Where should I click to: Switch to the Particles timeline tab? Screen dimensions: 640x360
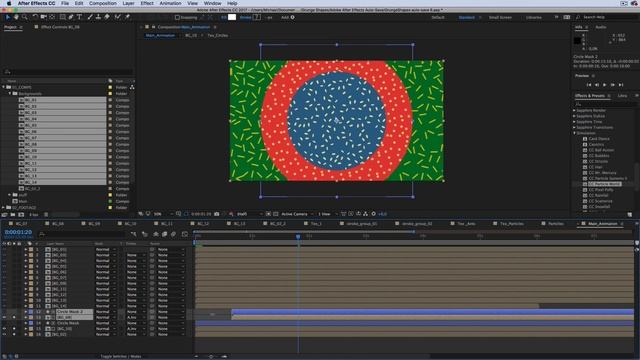tap(555, 224)
